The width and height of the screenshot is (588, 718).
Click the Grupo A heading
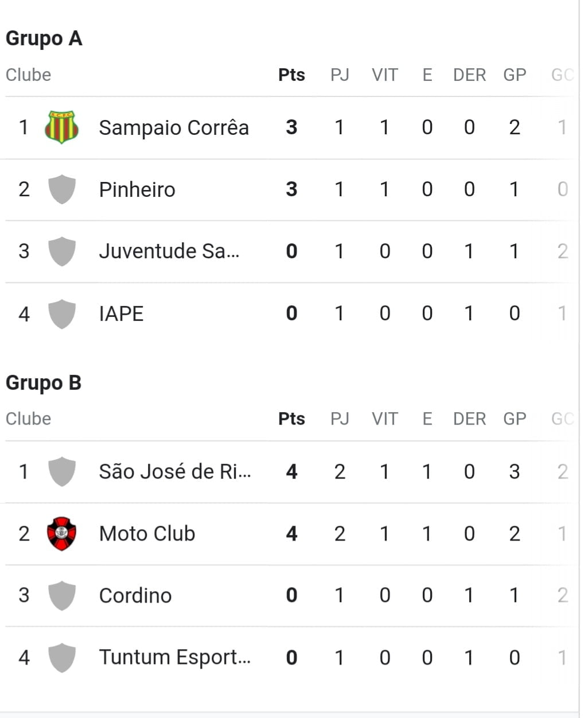coord(44,38)
